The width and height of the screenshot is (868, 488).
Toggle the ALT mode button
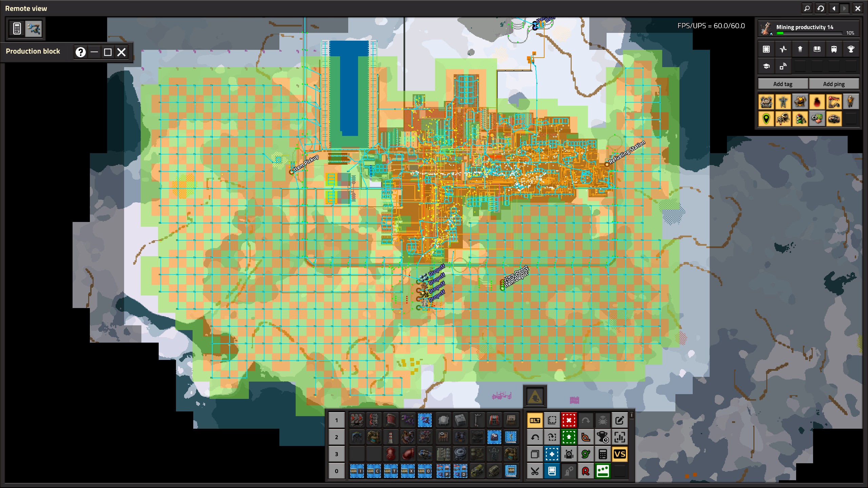(535, 420)
